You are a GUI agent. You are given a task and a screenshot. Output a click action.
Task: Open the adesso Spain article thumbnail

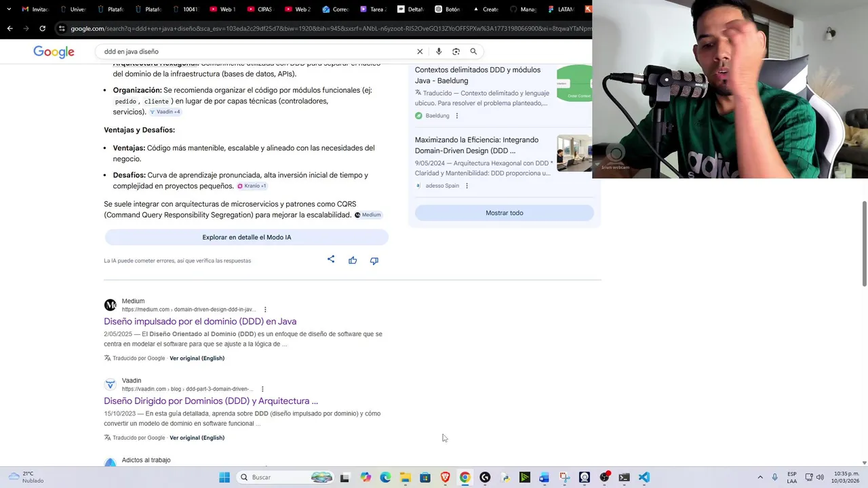click(574, 153)
